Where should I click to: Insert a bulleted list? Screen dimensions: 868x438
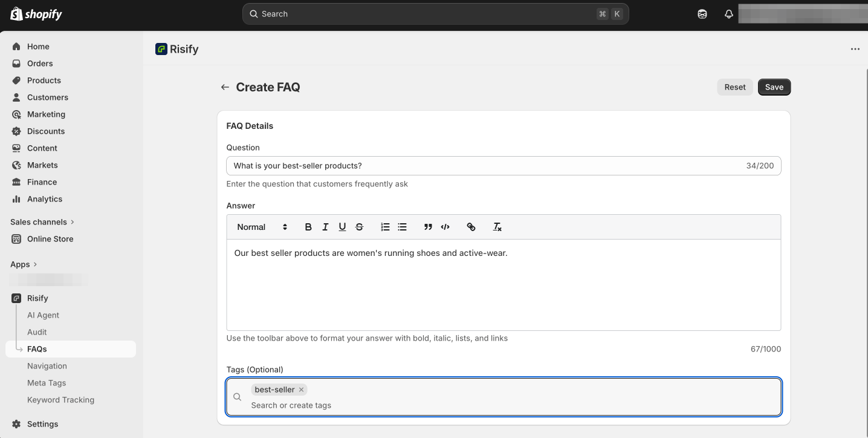402,227
